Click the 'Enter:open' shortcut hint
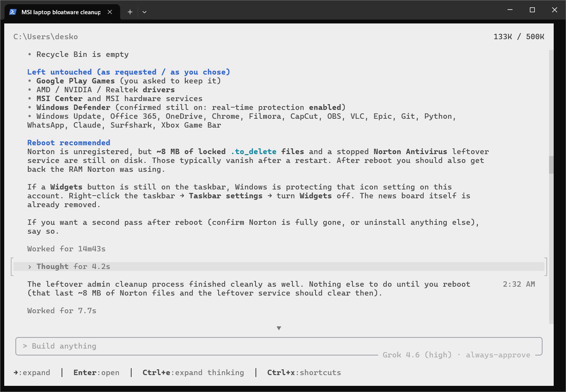This screenshot has width=566, height=392. click(96, 373)
